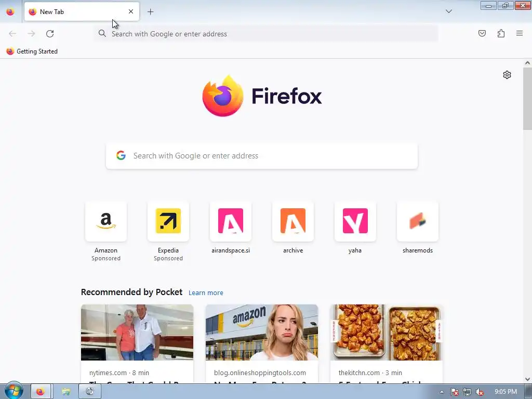Follow Learn more link about Pocket
This screenshot has height=399, width=532.
pyautogui.click(x=206, y=293)
